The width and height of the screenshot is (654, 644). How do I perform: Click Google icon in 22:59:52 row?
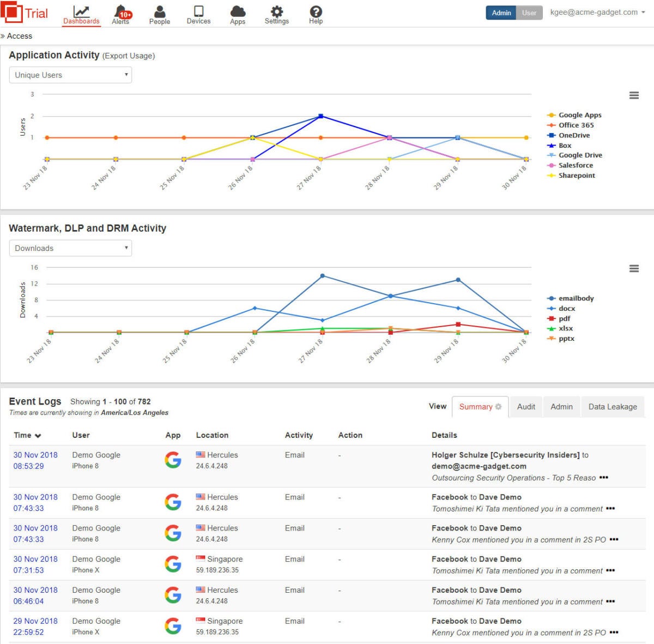173,627
